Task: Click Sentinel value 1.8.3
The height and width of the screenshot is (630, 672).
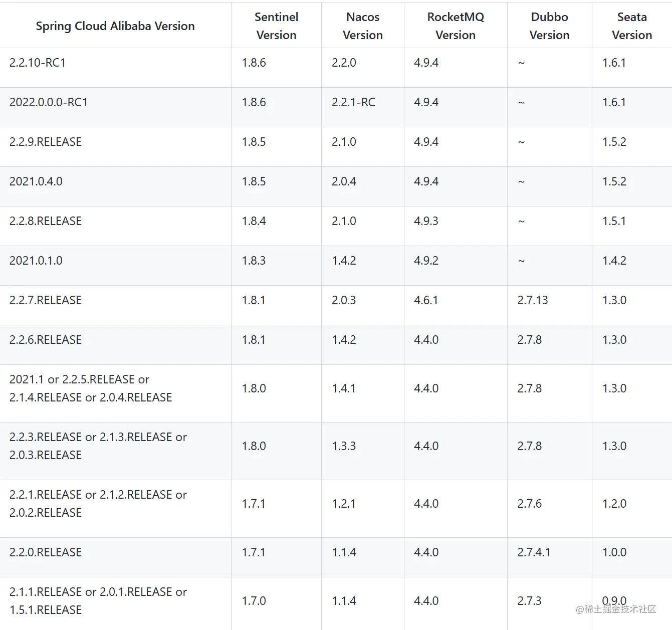Action: coord(254,261)
